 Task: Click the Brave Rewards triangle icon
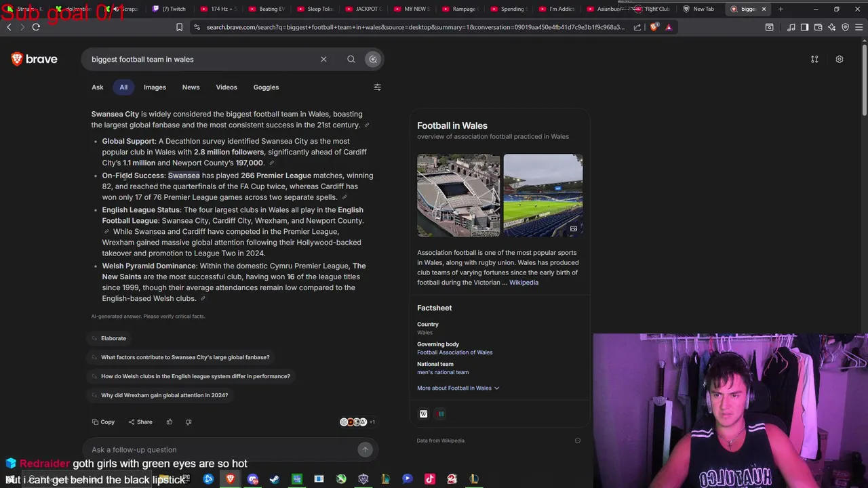(669, 27)
